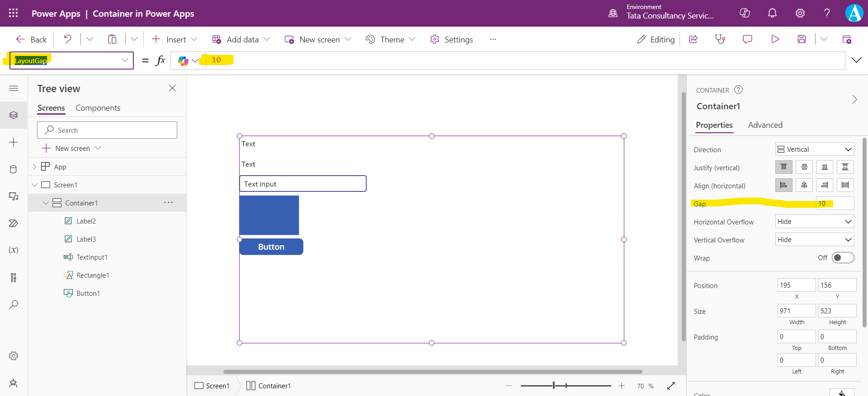Open Comments speech bubble icon
868x396 pixels.
747,39
